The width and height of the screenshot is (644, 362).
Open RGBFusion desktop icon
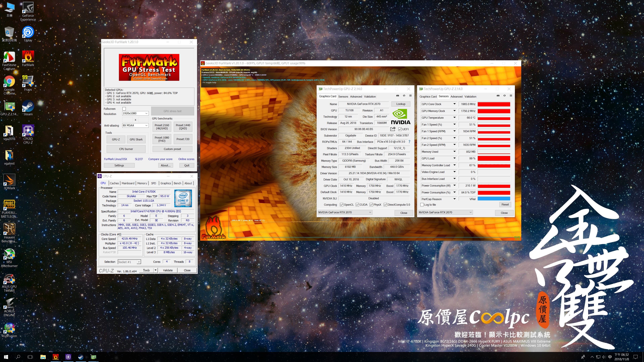(x=9, y=330)
